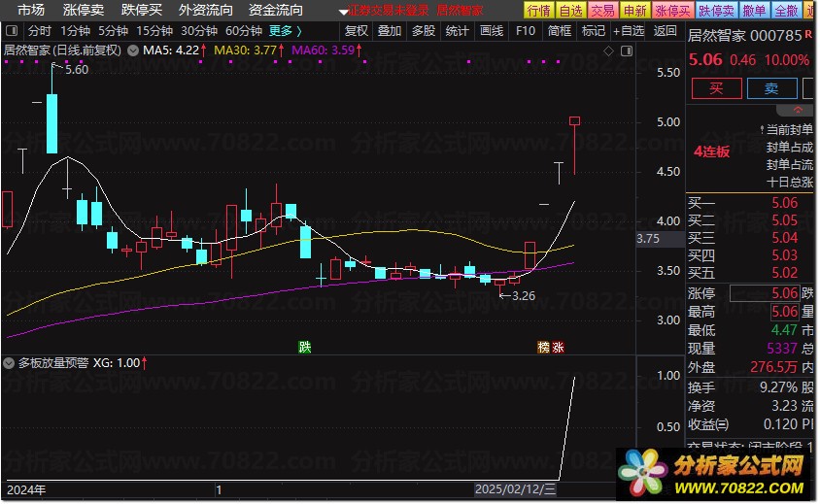Open indicator settings dropdown beside 居然智家(日线,前复权)

[x=133, y=50]
